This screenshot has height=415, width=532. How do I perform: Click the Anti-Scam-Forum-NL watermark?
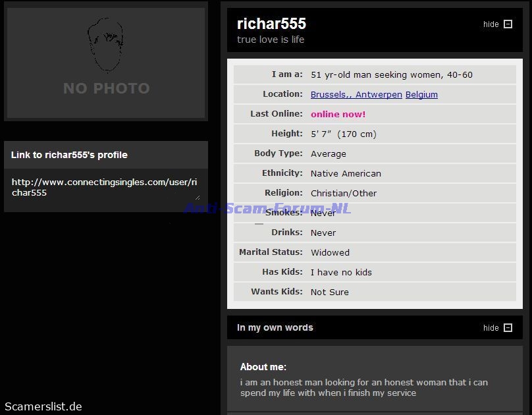[x=267, y=209]
